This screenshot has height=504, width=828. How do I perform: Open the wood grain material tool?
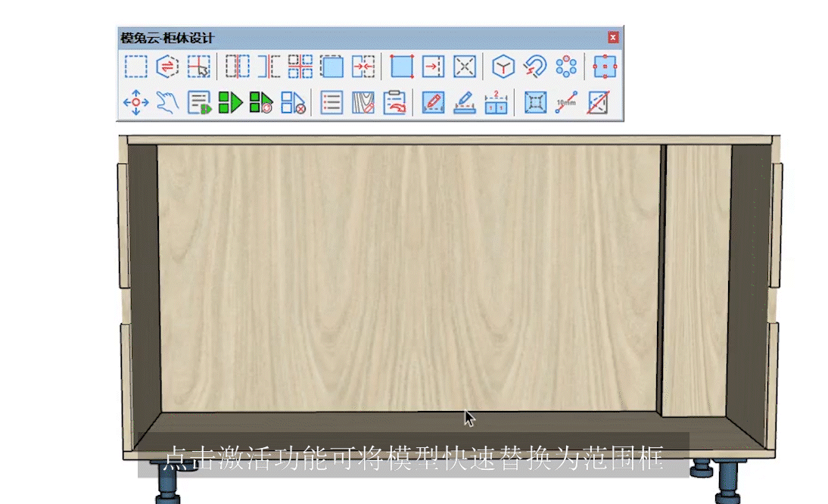click(364, 102)
